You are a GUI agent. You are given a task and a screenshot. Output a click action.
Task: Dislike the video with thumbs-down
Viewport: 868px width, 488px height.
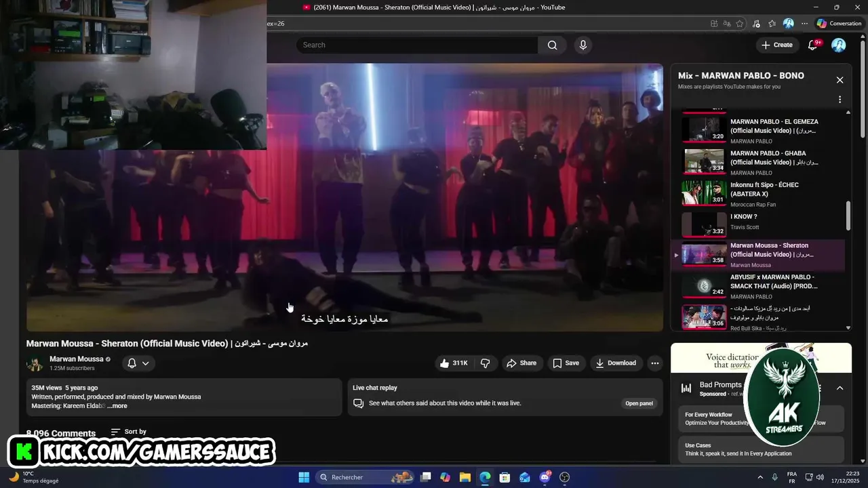(x=486, y=363)
